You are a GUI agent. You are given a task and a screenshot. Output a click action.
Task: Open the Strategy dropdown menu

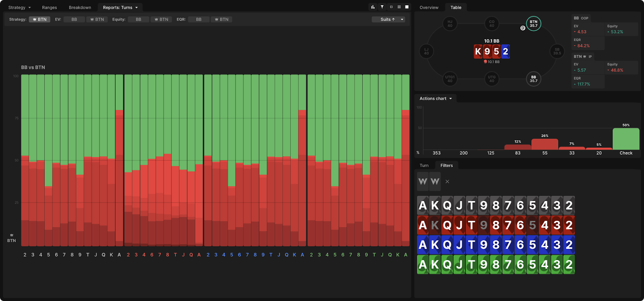(19, 8)
